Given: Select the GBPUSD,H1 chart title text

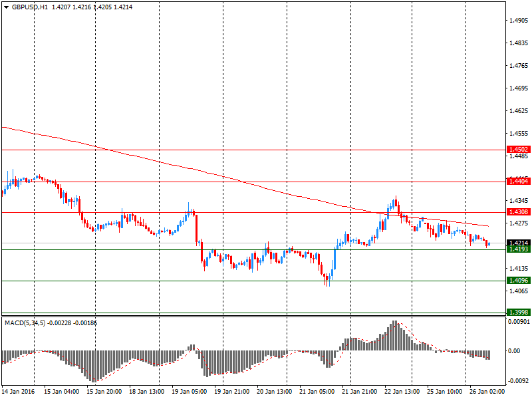Looking at the screenshot, I should pos(30,7).
